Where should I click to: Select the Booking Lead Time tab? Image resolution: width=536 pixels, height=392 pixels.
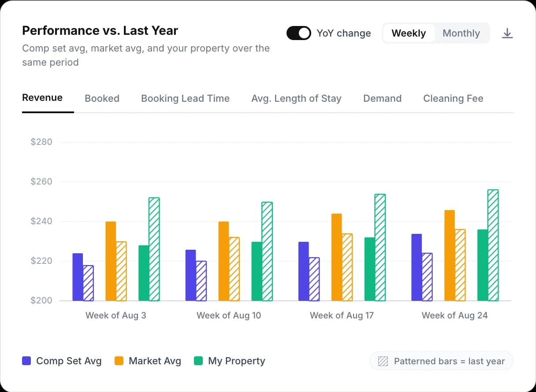(185, 98)
